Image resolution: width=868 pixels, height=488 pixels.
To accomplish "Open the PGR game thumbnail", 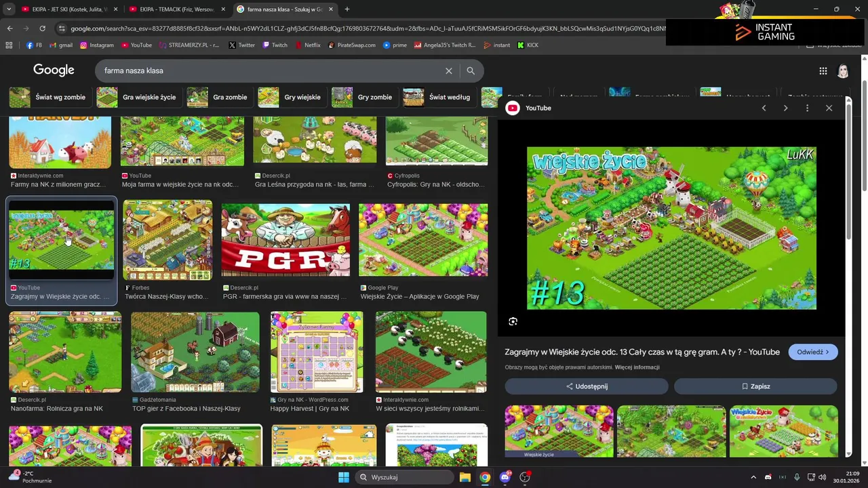I will point(285,240).
